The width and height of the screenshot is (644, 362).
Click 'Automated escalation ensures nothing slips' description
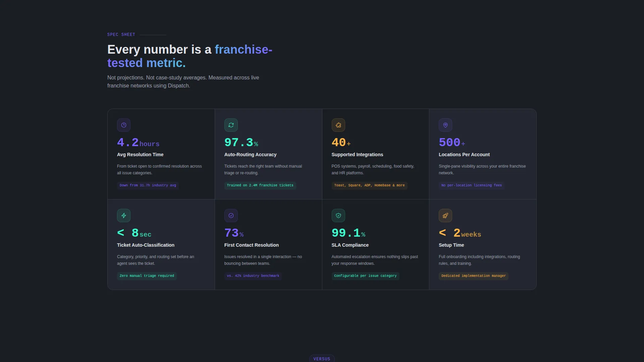(375, 260)
